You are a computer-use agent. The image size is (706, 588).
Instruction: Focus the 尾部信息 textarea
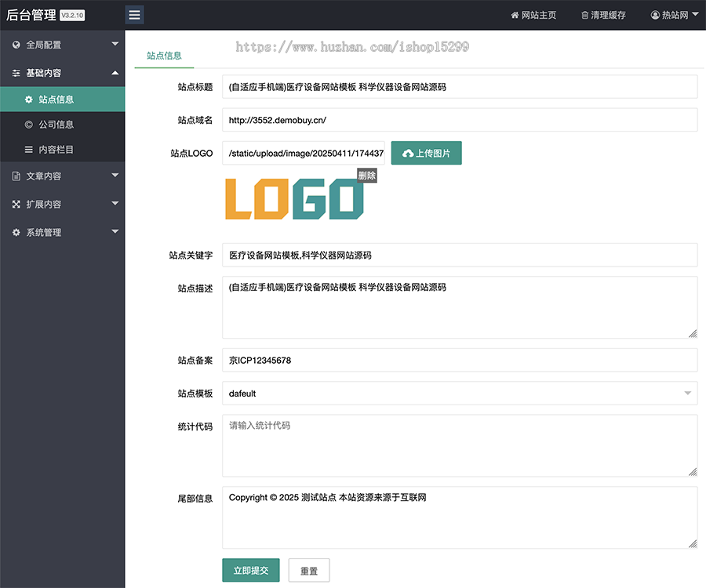coord(460,517)
